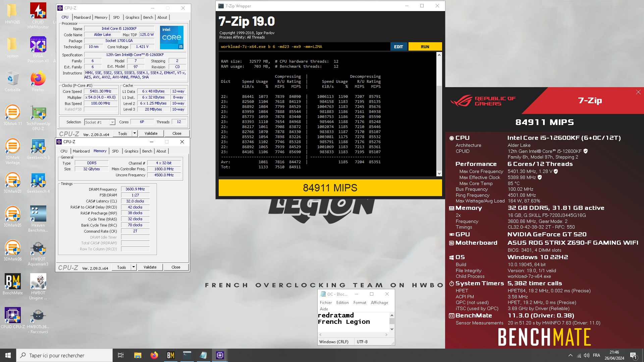The image size is (644, 362).
Task: Select CPU tab in lower CPU-Z window
Action: [64, 151]
